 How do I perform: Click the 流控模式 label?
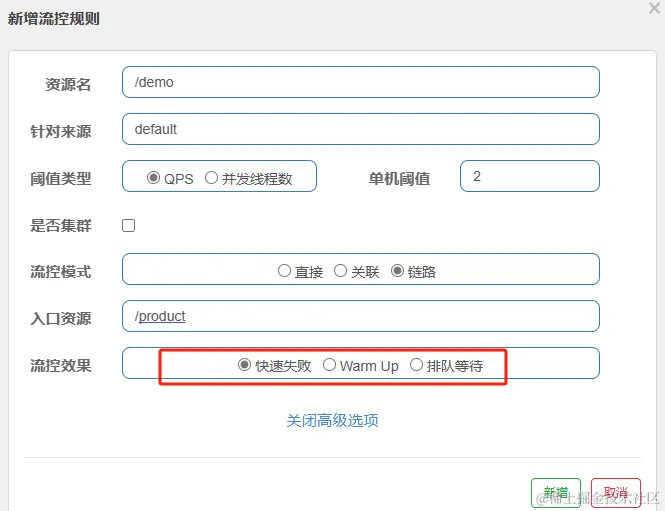coord(61,271)
